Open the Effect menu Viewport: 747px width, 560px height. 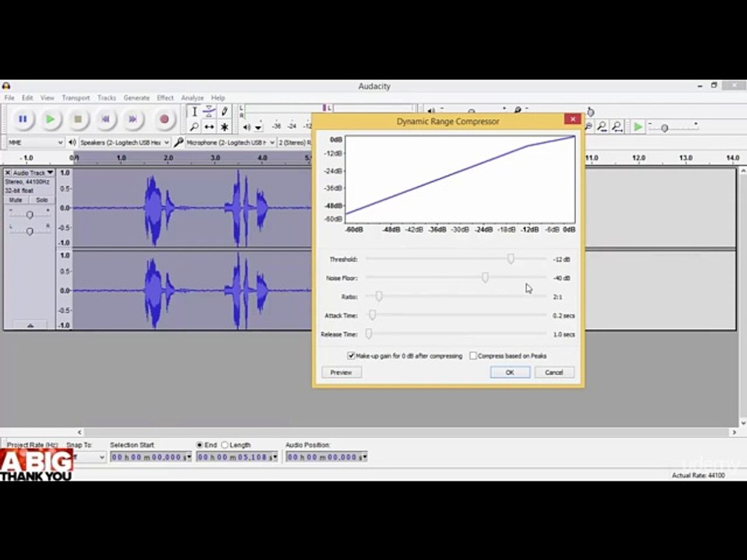tap(165, 98)
